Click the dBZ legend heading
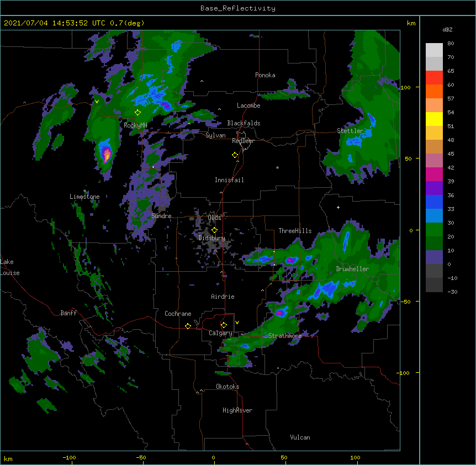Image resolution: width=476 pixels, height=465 pixels. pyautogui.click(x=447, y=29)
